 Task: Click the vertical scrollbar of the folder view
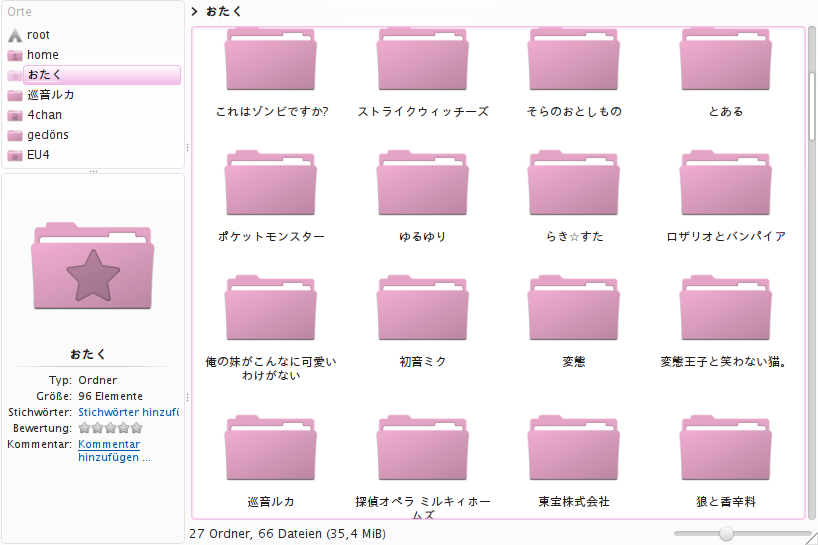coord(812,106)
